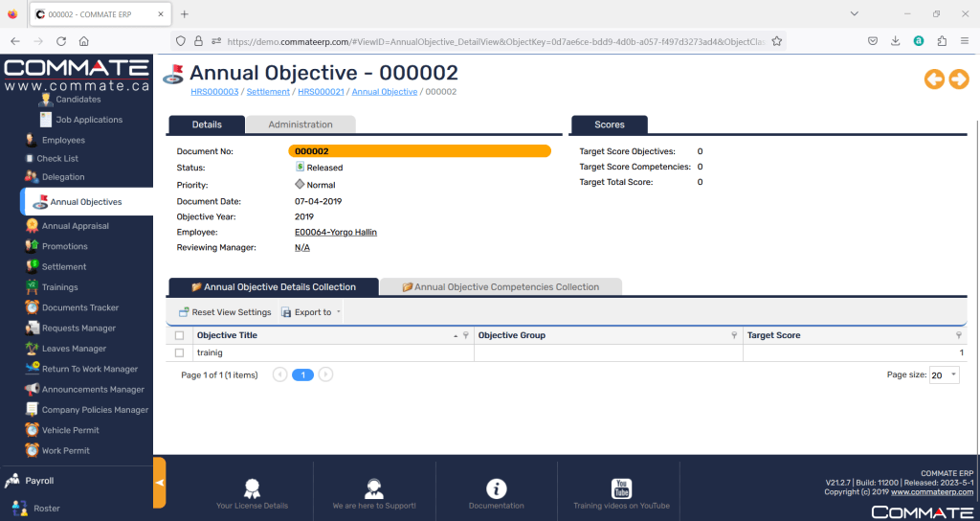The image size is (980, 521).
Task: Click Reset View Settings button
Action: coord(225,312)
